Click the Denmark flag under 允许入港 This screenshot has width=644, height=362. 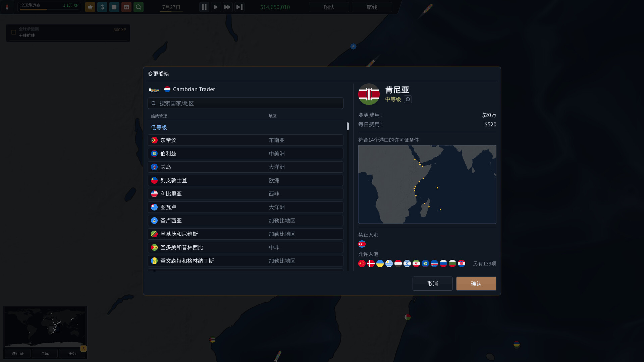[x=371, y=264]
